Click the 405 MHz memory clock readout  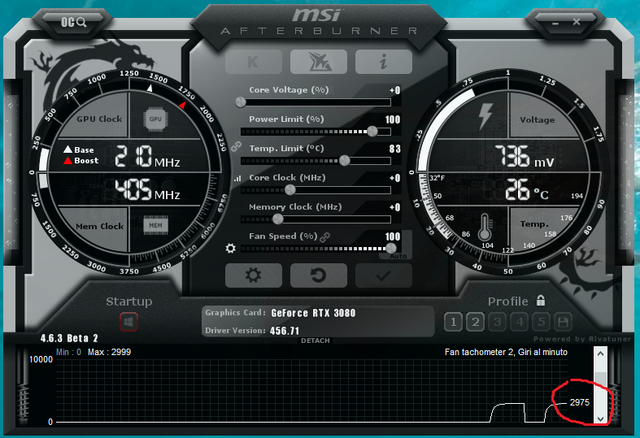click(147, 190)
